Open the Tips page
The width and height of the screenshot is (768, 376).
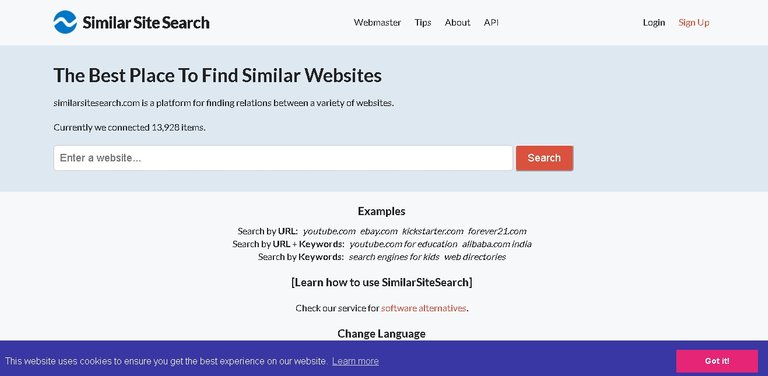pyautogui.click(x=423, y=23)
